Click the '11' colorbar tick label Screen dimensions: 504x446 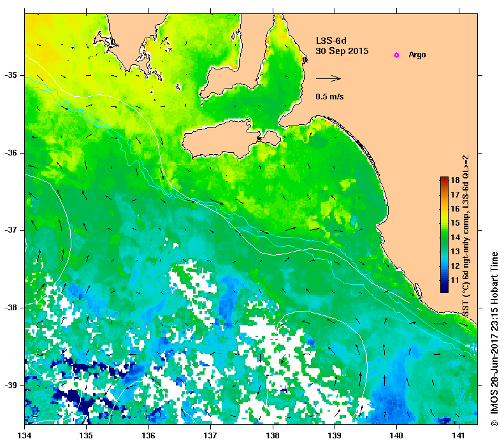tap(455, 280)
